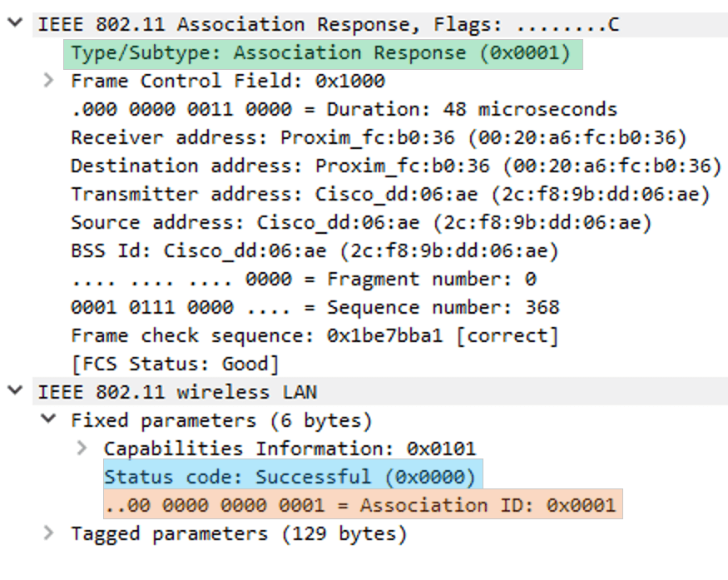
Task: Collapse the IEEE 802.11 Association Response section
Action: 14,23
